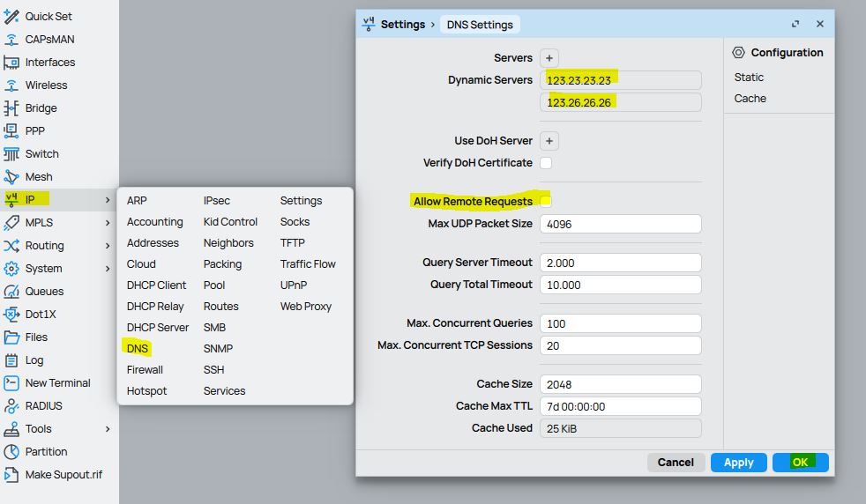Open the Static configuration link
Viewport: 866px width, 504px height.
point(749,78)
